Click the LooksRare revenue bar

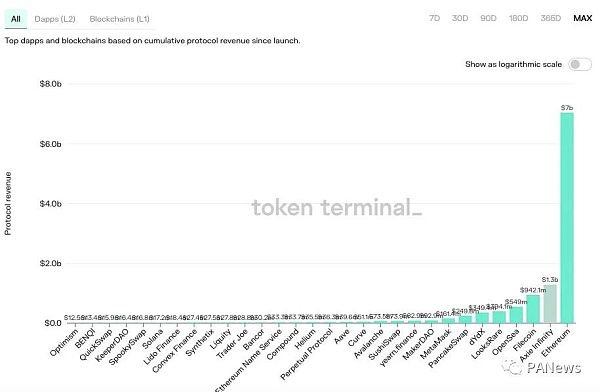click(499, 317)
